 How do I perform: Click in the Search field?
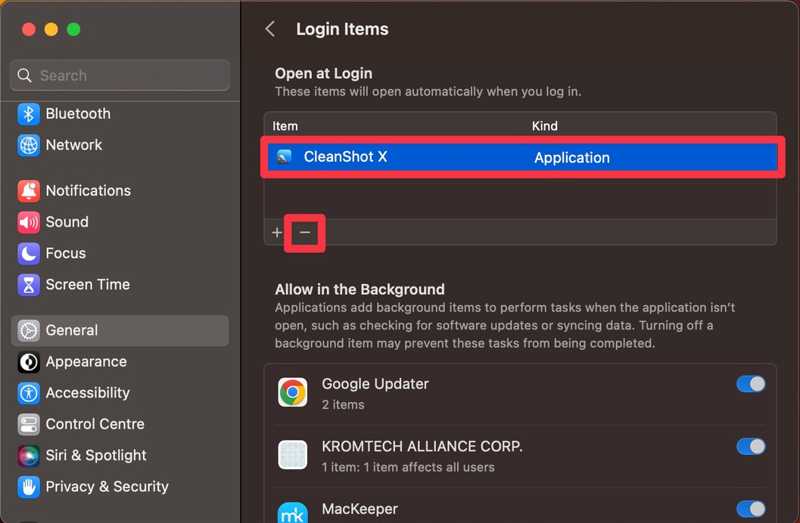click(x=120, y=76)
